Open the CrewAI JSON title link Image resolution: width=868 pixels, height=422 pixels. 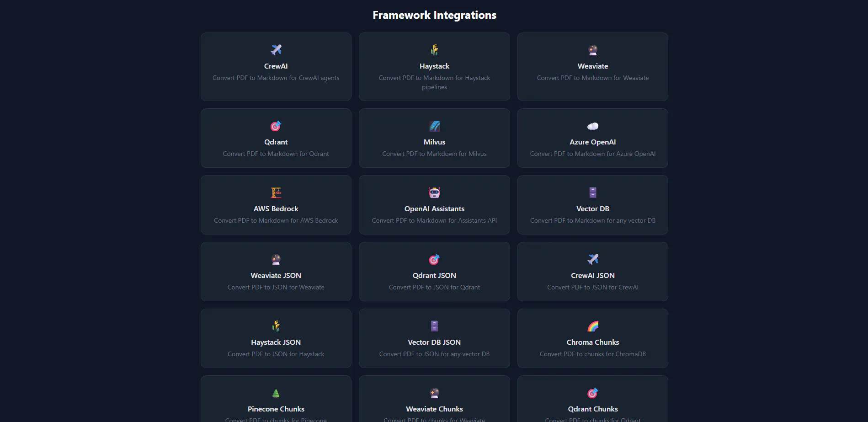coord(593,276)
